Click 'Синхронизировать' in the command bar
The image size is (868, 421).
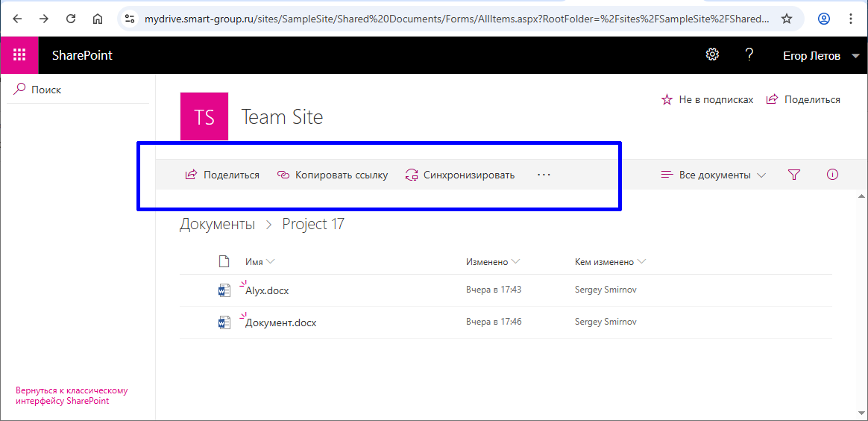click(460, 175)
